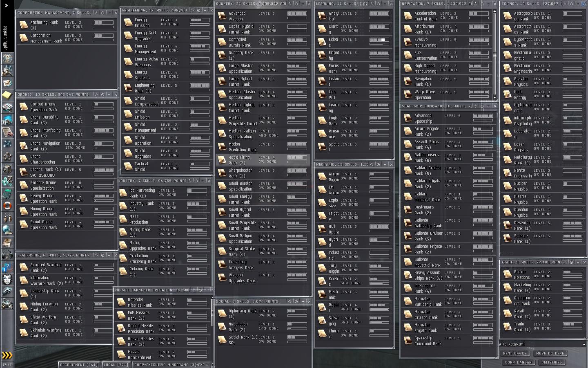Toggle pin on Gunnery window
Image resolution: width=588 pixels, height=368 pixels.
[296, 4]
